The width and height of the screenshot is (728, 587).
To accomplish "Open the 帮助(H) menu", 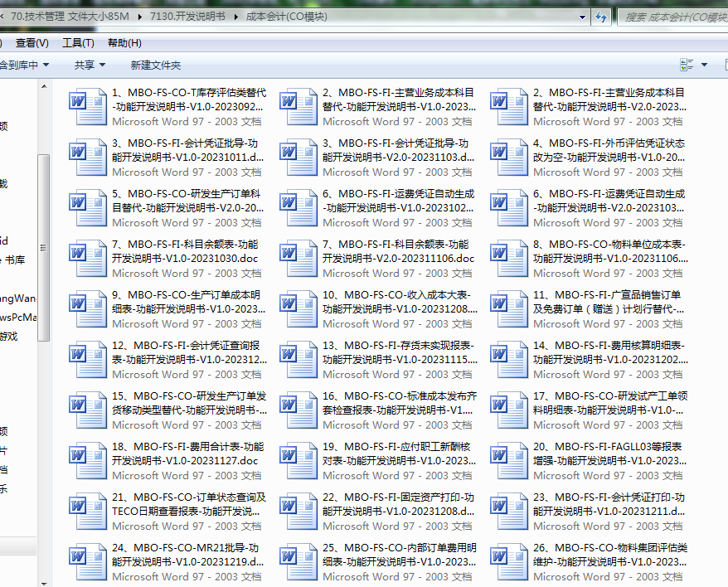I will coord(124,43).
